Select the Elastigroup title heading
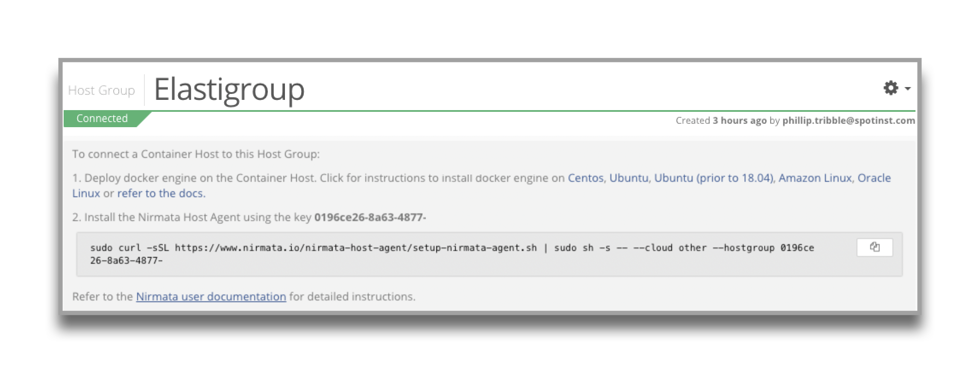The height and width of the screenshot is (373, 980). (229, 90)
